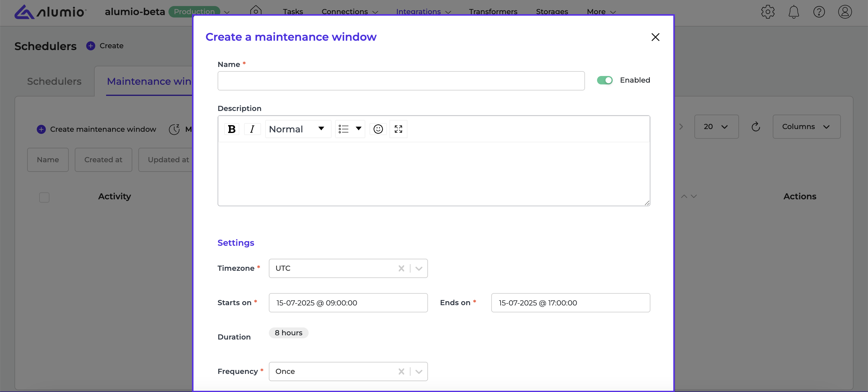Click the 8 hours duration badge
Image resolution: width=868 pixels, height=392 pixels.
[288, 333]
